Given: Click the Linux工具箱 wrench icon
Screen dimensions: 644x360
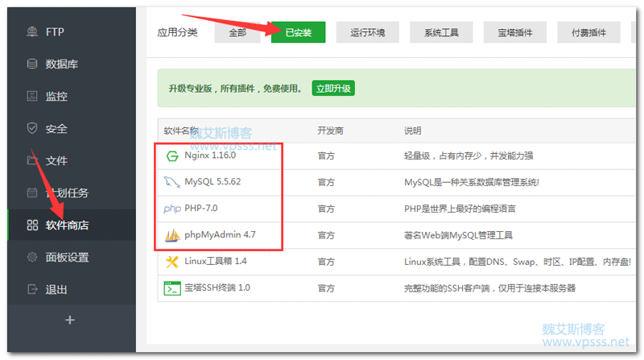Looking at the screenshot, I should click(x=171, y=262).
